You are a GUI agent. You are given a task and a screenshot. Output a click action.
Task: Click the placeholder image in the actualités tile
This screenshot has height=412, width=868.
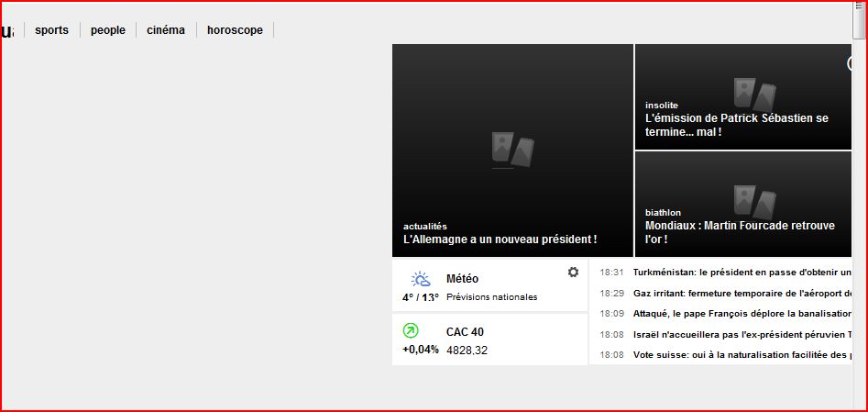coord(512,150)
